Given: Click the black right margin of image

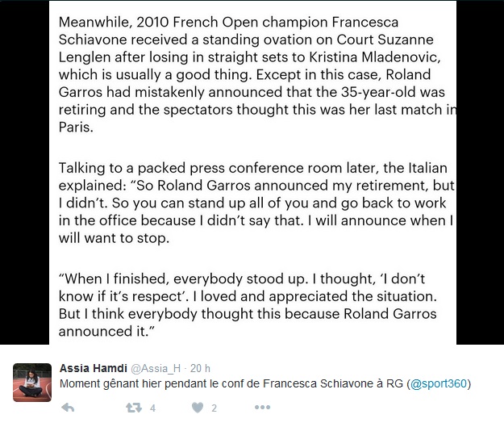Looking at the screenshot, I should point(481,172).
